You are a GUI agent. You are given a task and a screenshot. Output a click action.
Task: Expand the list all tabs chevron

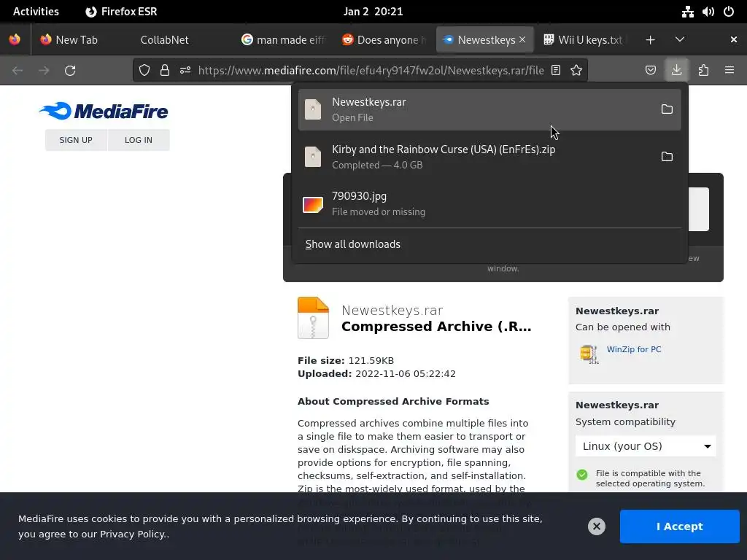pos(680,39)
